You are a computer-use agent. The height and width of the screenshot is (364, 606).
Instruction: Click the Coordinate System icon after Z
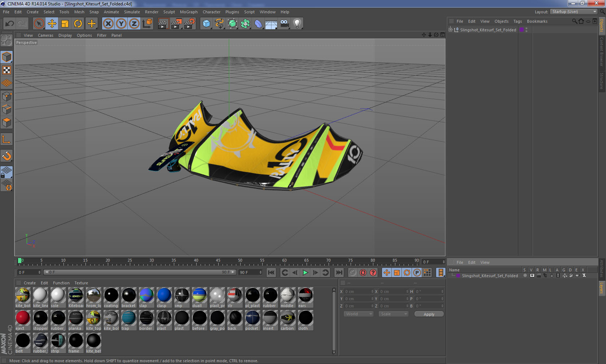pyautogui.click(x=147, y=24)
